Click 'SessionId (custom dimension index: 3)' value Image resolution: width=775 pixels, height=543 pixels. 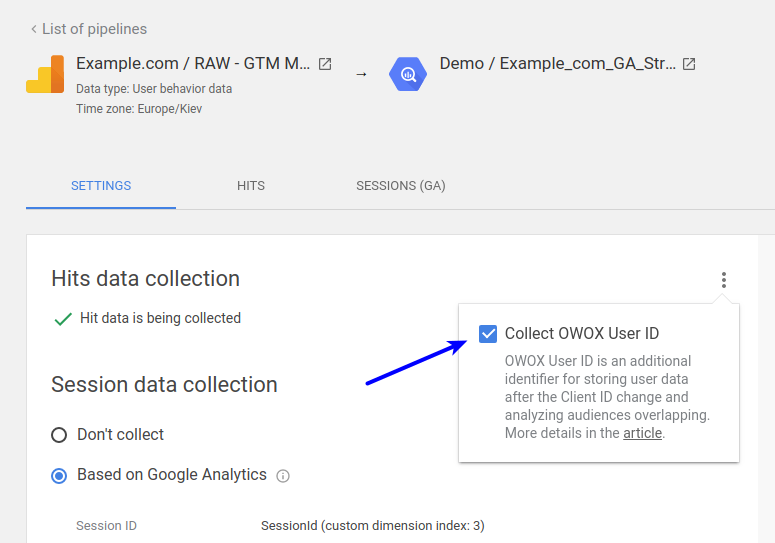click(373, 526)
